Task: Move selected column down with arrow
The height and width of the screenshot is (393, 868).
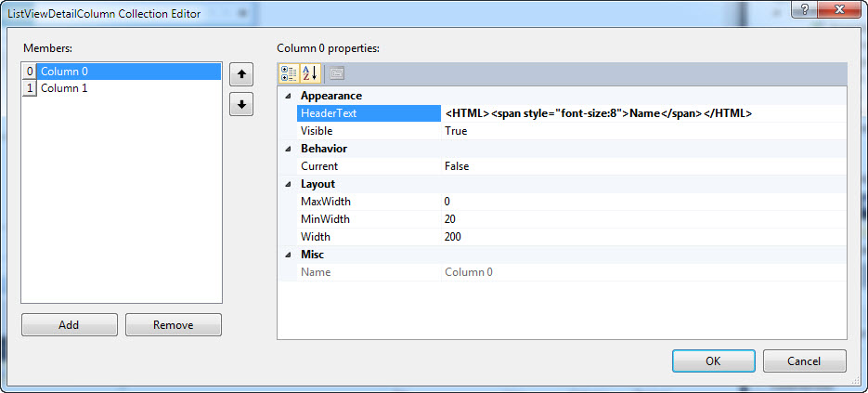Action: [x=241, y=104]
